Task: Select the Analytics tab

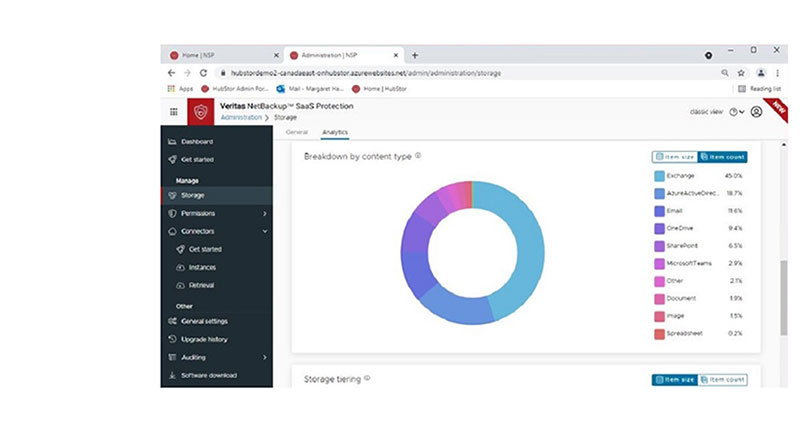Action: (x=335, y=132)
